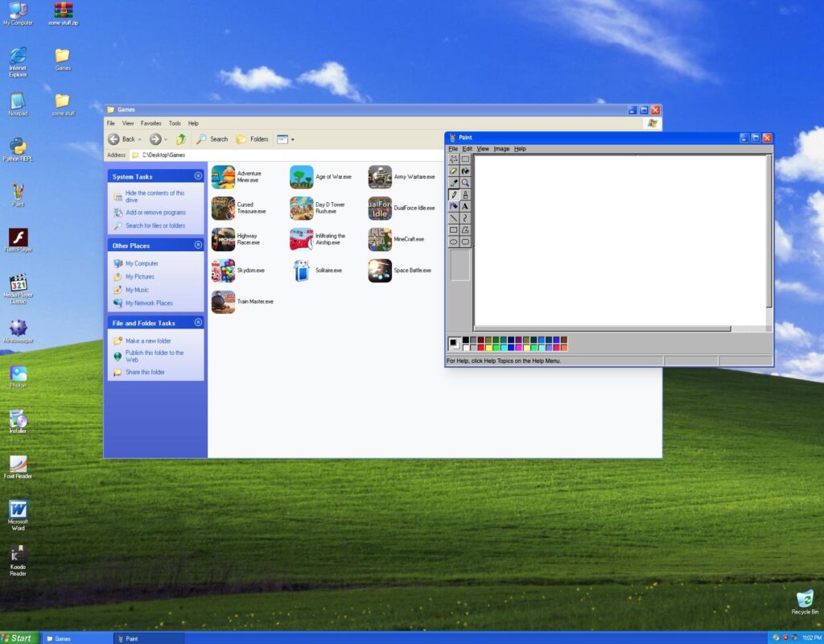Toggle the Folders pane in Explorer
Image resolution: width=824 pixels, height=644 pixels.
[252, 139]
